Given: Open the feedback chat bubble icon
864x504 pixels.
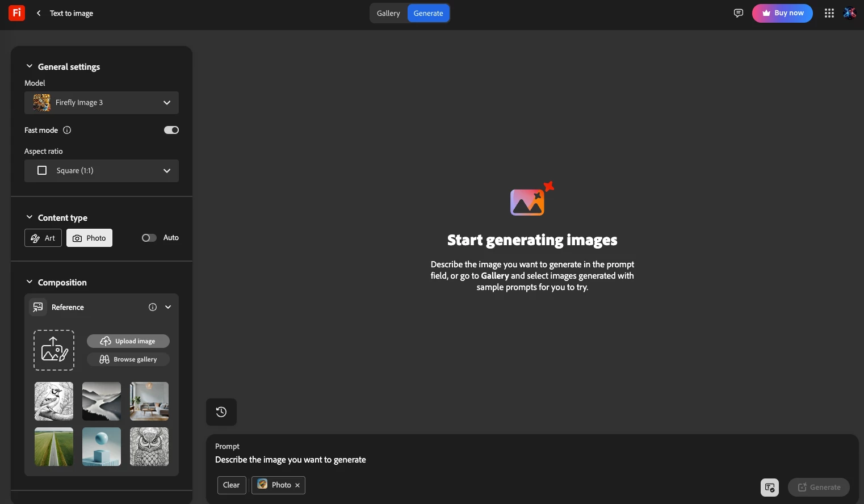Looking at the screenshot, I should pyautogui.click(x=738, y=13).
